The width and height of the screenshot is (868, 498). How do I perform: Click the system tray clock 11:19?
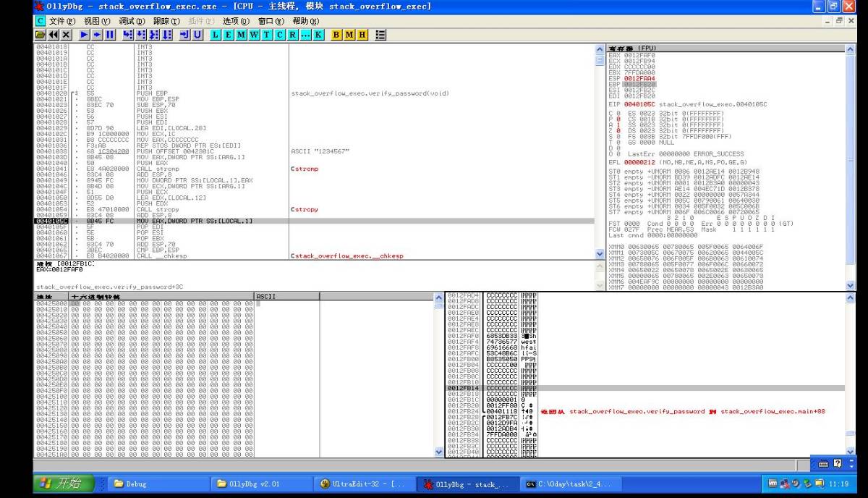tap(839, 484)
